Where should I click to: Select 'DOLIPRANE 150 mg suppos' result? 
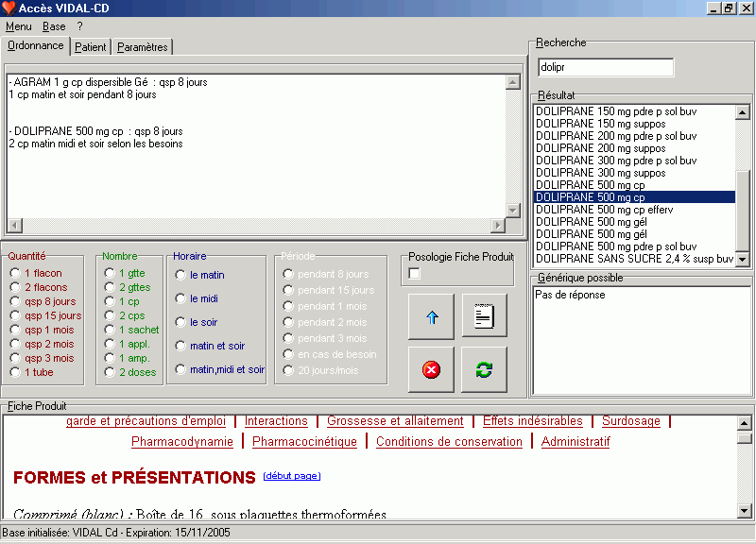click(x=634, y=124)
